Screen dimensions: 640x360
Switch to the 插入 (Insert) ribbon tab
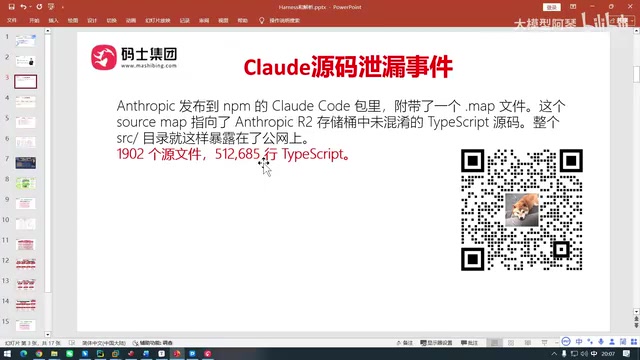pos(53,20)
